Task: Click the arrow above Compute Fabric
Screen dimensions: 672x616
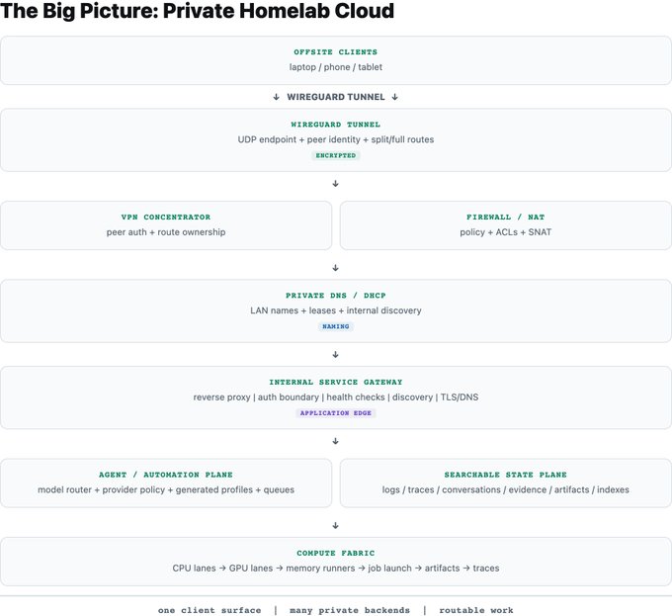Action: (336, 526)
